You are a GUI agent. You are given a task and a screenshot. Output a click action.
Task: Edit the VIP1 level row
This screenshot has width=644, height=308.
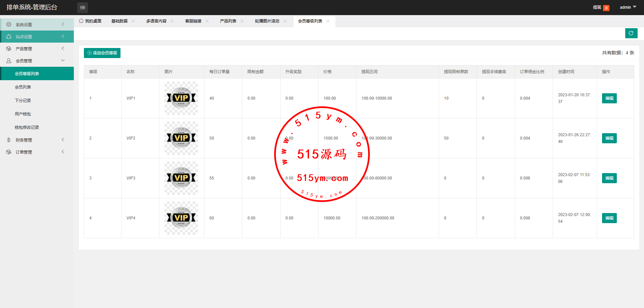tap(609, 98)
